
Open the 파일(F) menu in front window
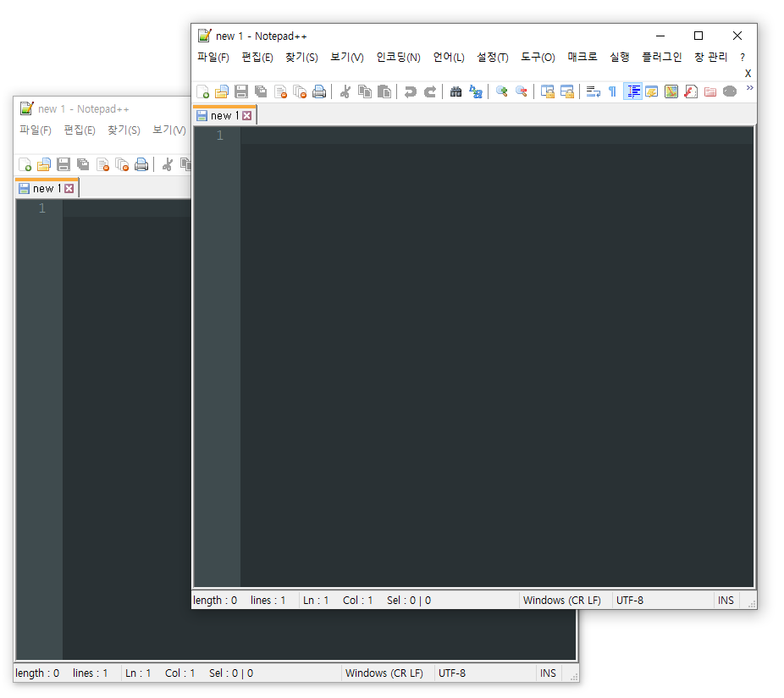tap(213, 57)
